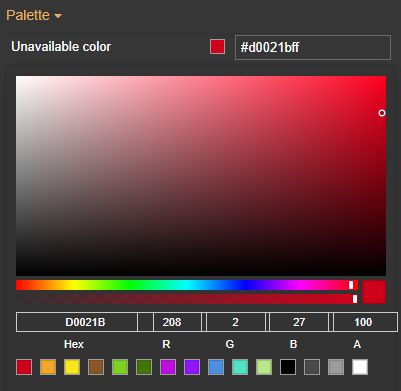Select the yellow preset swatch
Viewport: 401px width, 391px height.
[72, 367]
